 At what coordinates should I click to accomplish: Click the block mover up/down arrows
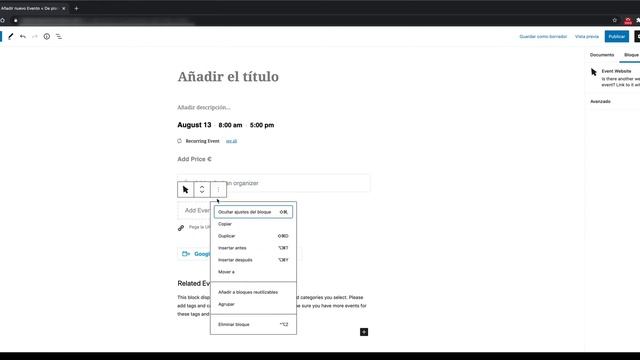202,189
